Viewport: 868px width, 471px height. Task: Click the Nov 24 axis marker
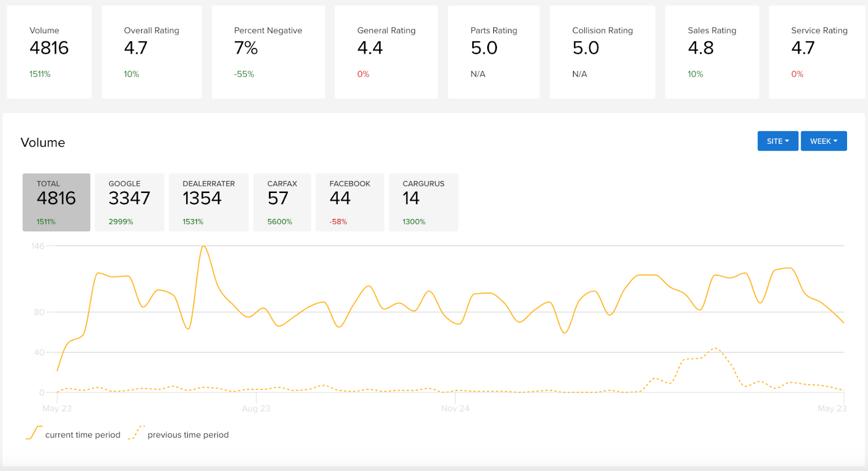455,409
